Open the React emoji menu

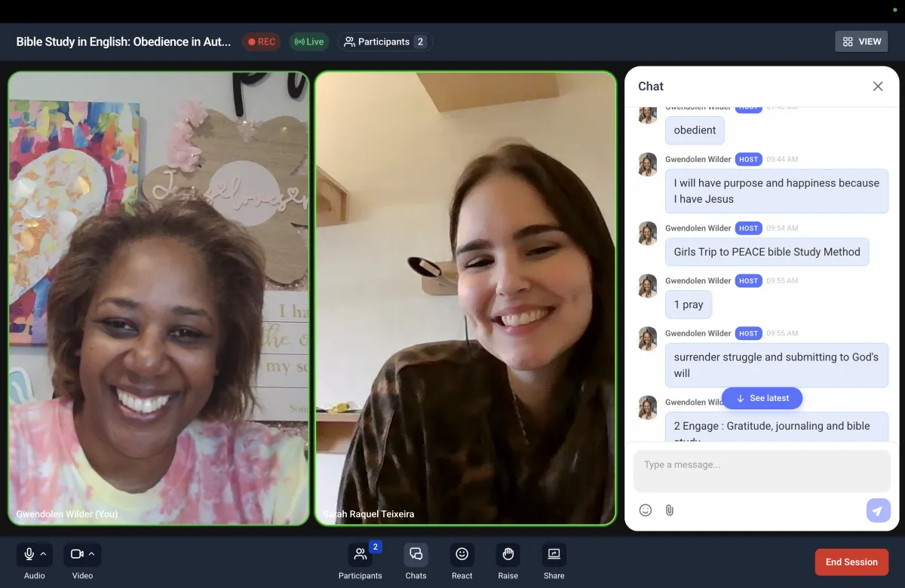[462, 556]
